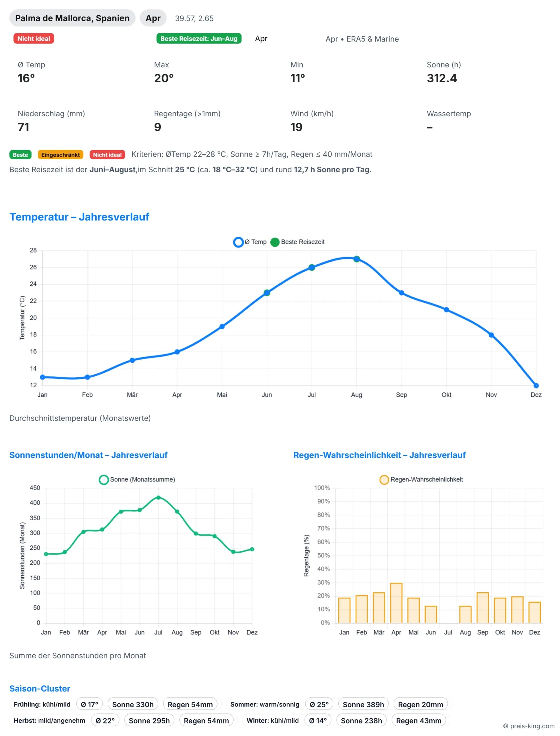Click the July peak point in sunshine chart
560x736 pixels.
tap(158, 497)
